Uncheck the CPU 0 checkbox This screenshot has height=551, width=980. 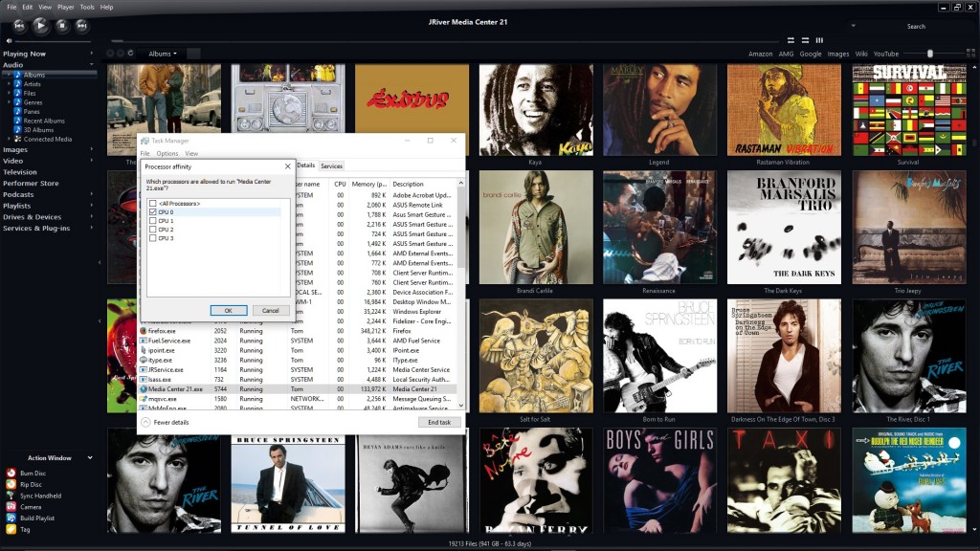tap(152, 212)
